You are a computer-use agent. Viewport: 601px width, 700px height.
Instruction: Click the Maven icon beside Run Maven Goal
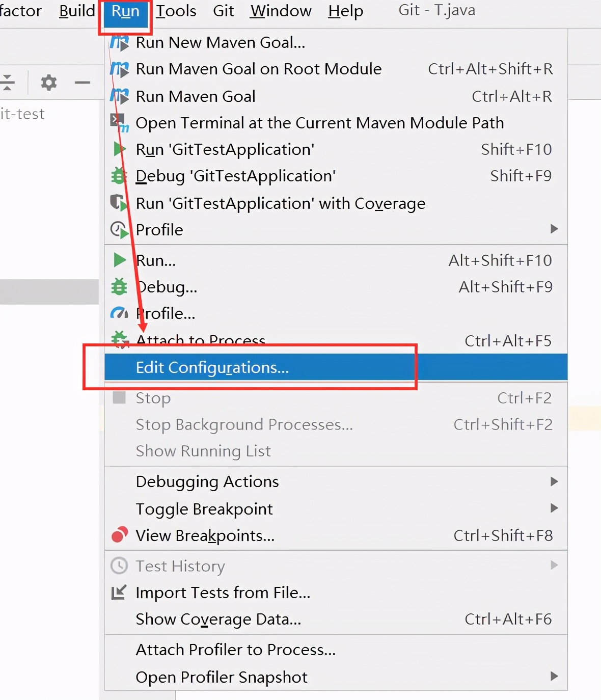click(x=119, y=96)
